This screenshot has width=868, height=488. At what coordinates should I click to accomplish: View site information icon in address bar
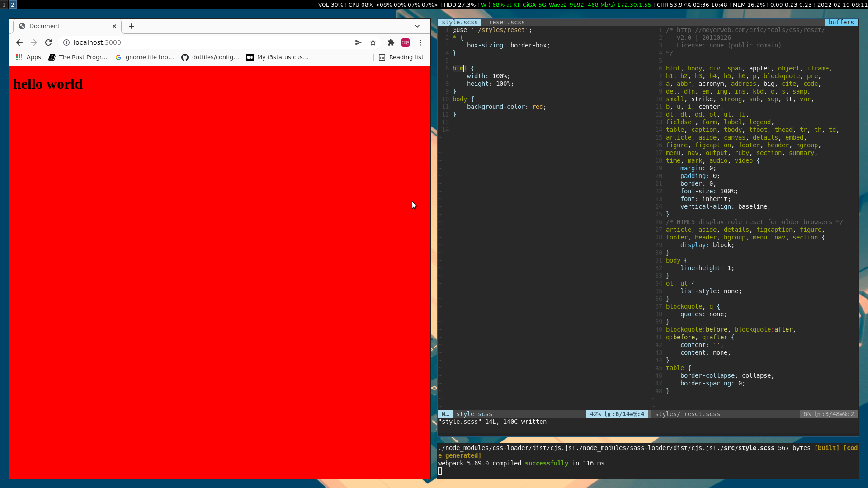pyautogui.click(x=66, y=42)
